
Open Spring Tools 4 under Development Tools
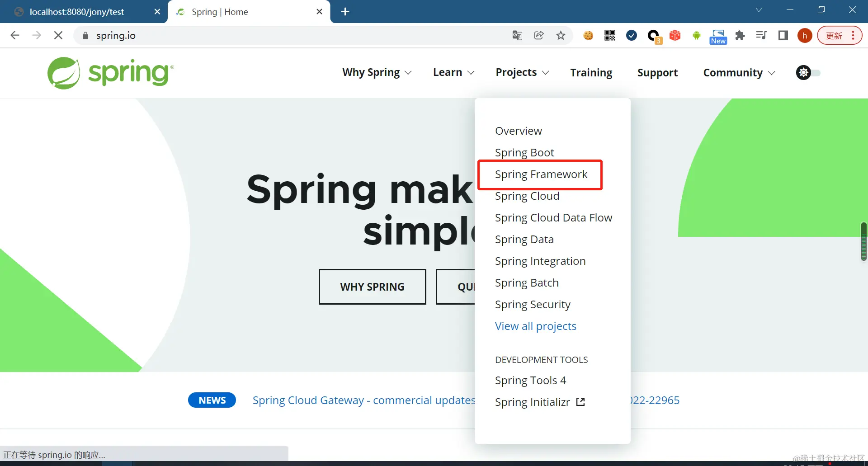click(530, 381)
